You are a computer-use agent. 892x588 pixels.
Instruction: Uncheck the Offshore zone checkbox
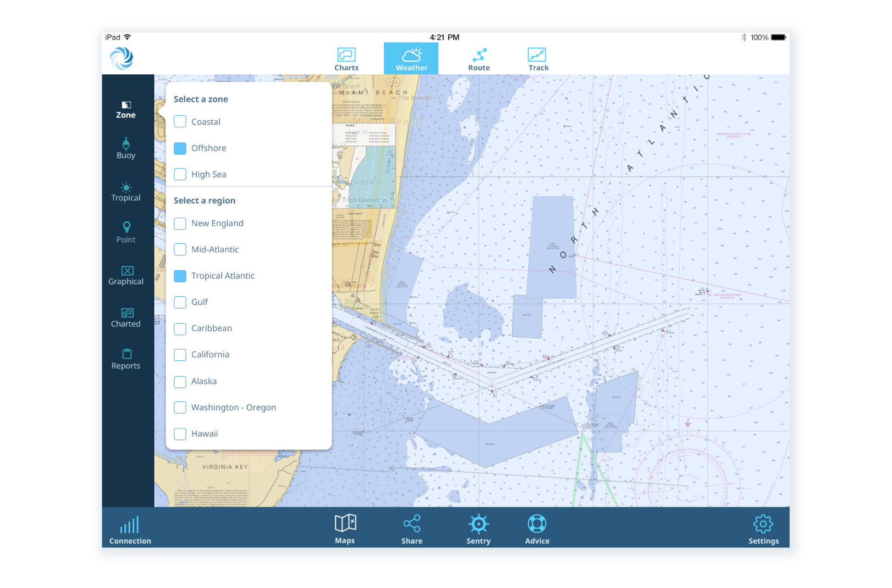point(180,148)
